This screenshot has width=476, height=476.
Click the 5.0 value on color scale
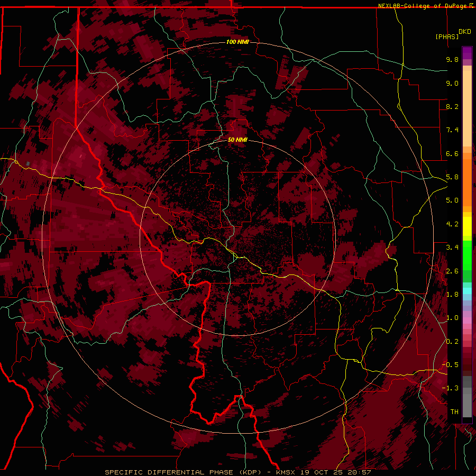tap(452, 200)
